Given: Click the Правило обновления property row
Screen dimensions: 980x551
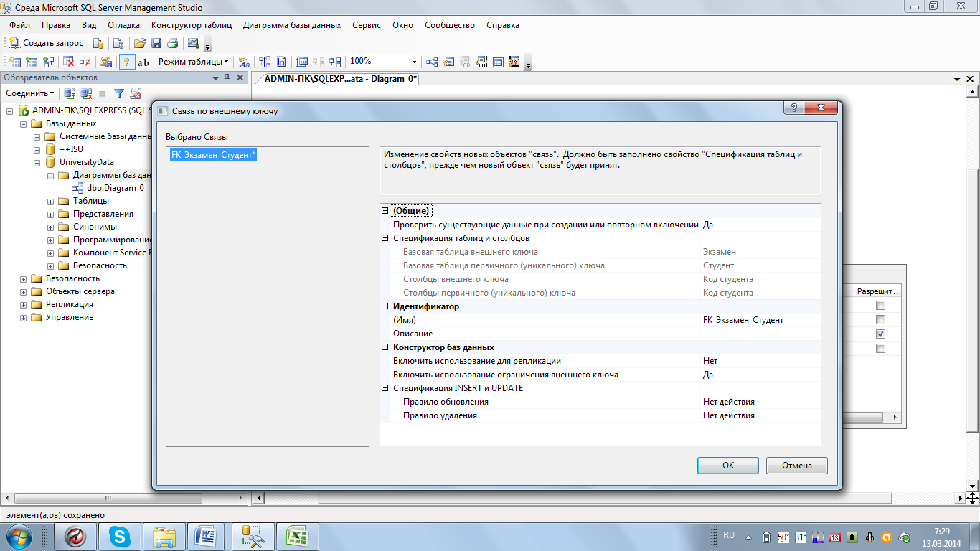Looking at the screenshot, I should point(600,402).
